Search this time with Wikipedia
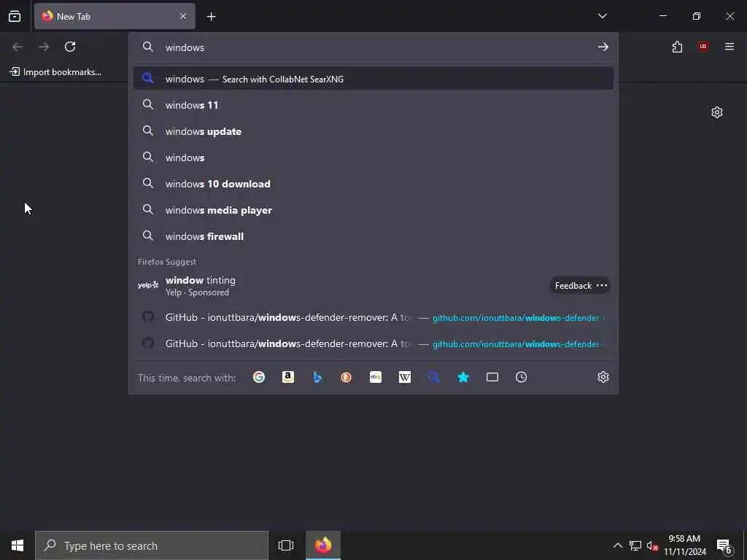The height and width of the screenshot is (560, 747). [x=404, y=377]
